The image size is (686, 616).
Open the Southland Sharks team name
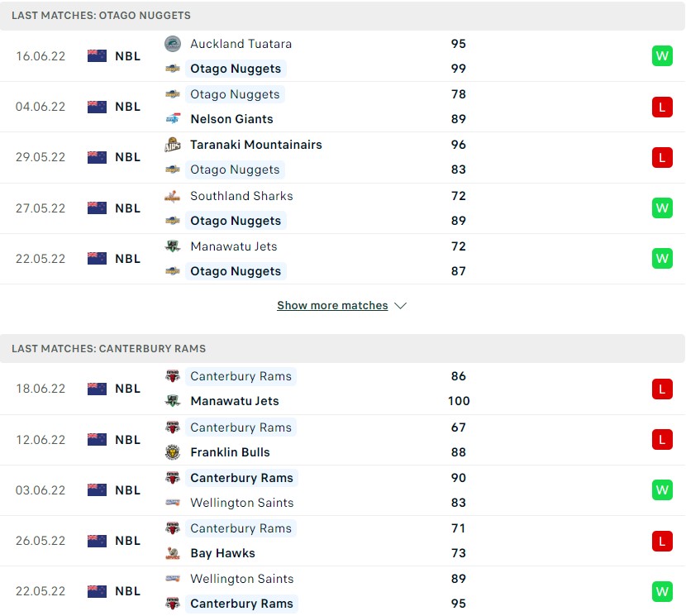click(x=241, y=196)
